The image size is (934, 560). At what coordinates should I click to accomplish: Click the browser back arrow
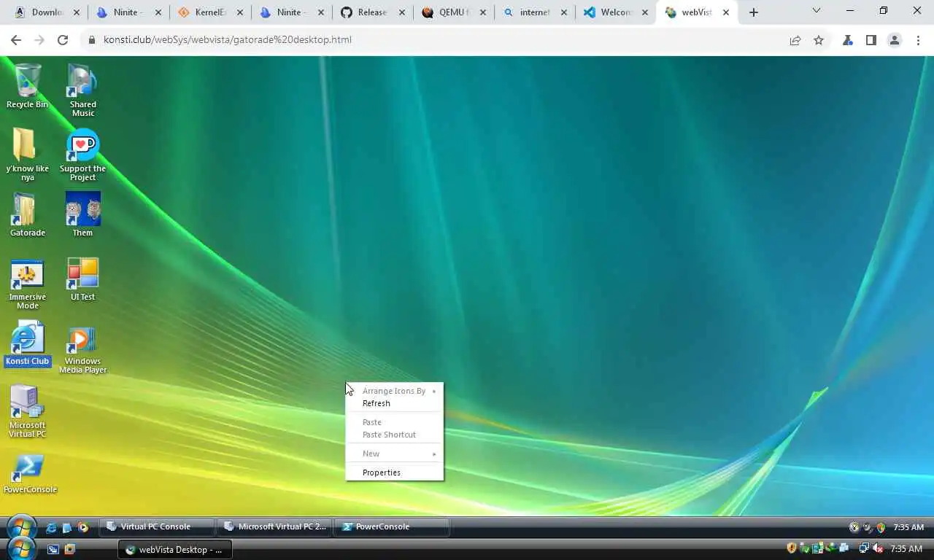coord(16,40)
